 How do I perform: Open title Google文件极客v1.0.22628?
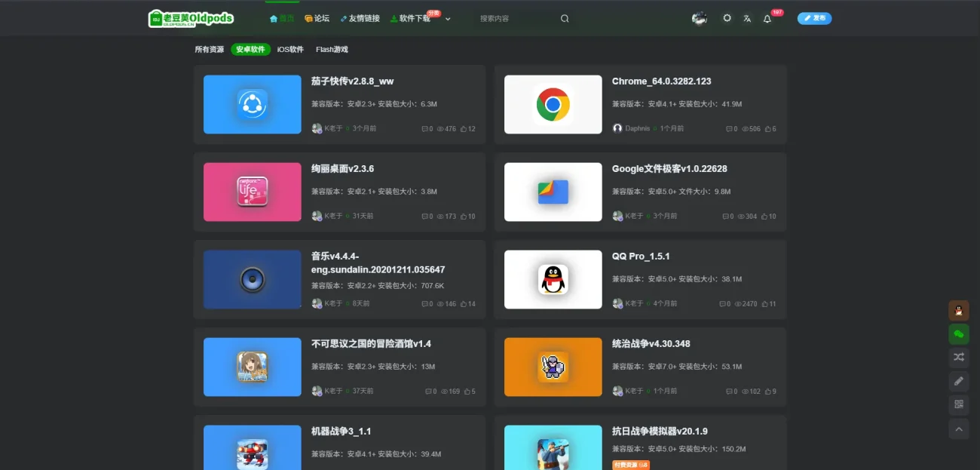coord(669,169)
